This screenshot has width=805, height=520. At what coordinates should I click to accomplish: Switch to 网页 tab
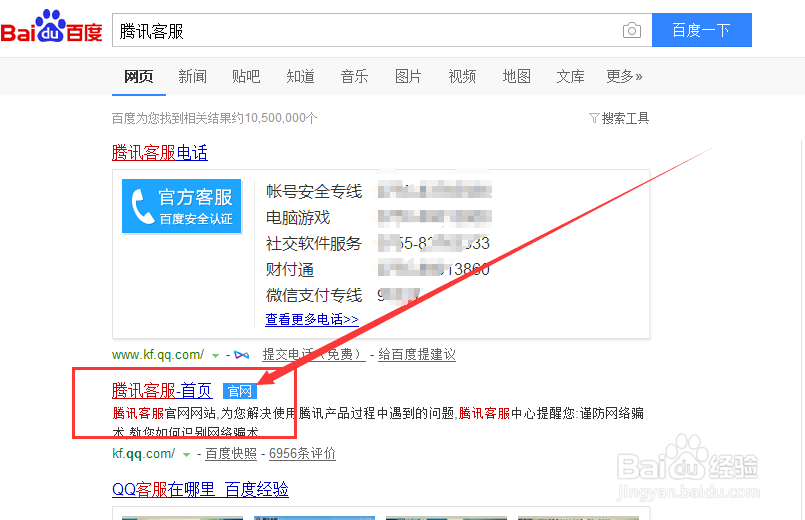(139, 76)
